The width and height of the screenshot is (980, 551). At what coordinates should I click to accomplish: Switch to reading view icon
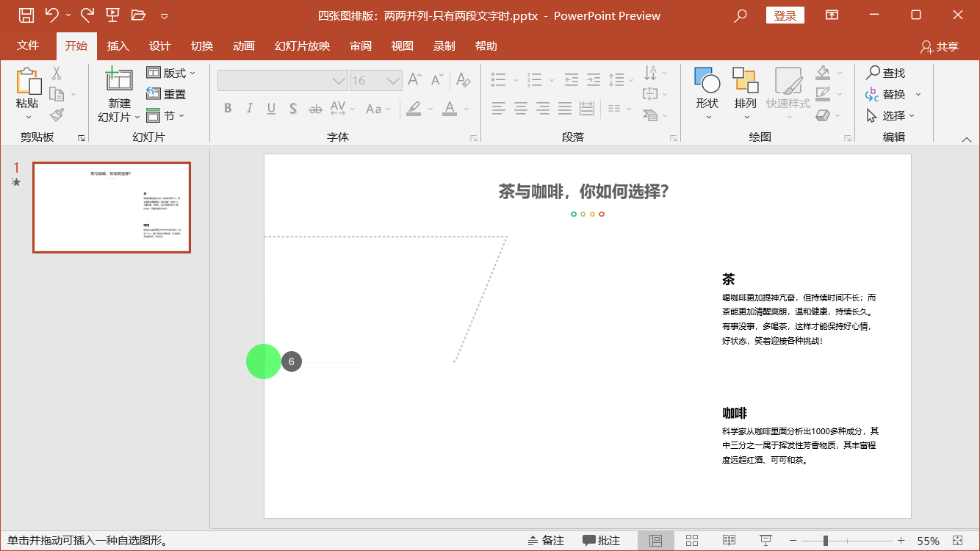729,541
